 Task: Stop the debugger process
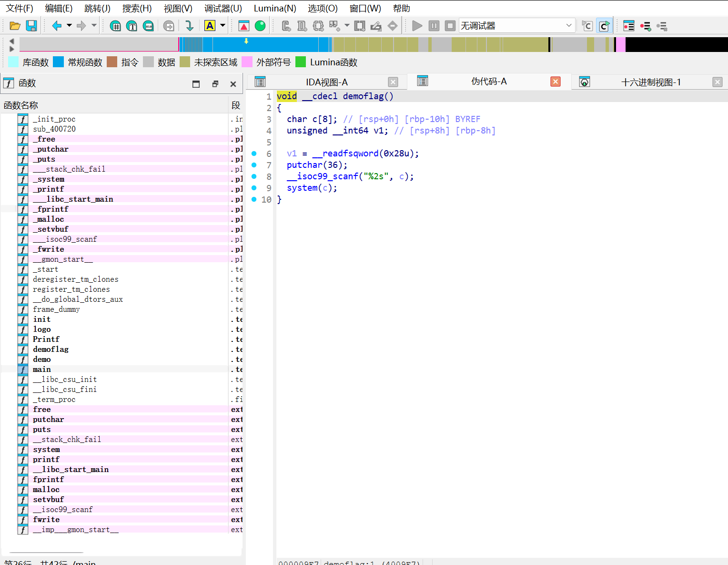[x=450, y=26]
